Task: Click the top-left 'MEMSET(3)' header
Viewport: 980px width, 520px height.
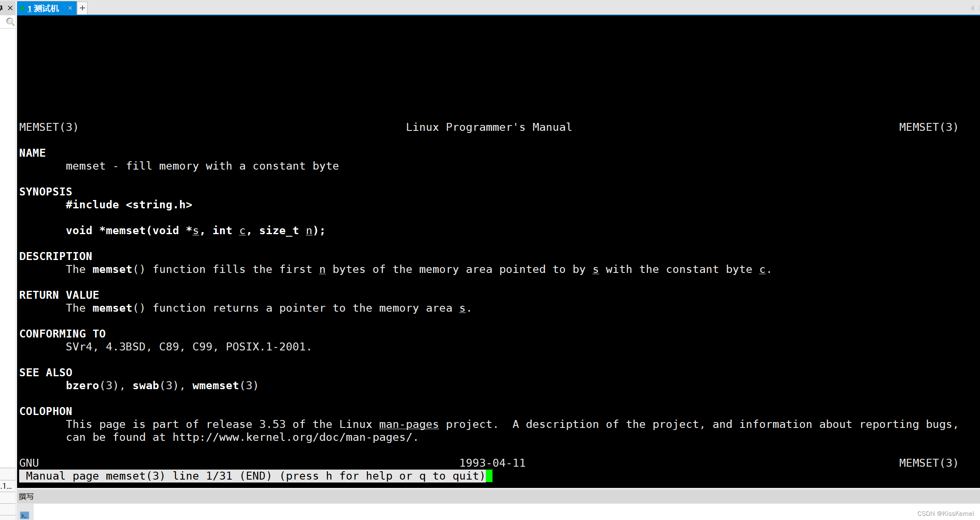Action: [49, 127]
